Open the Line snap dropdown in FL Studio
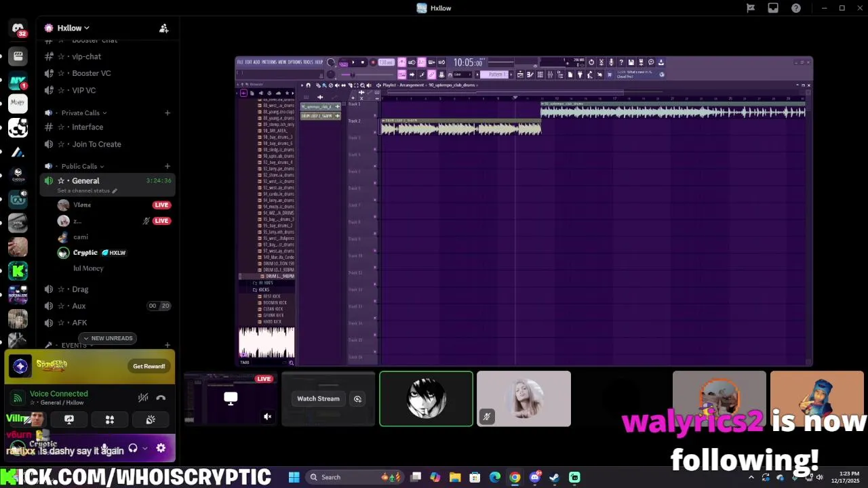Screen dimensions: 868x488 click(x=462, y=75)
